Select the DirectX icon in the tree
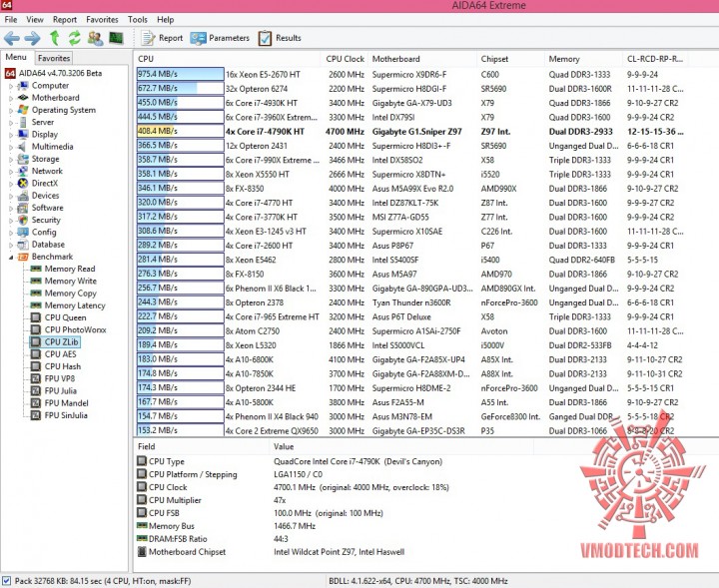The width and height of the screenshot is (719, 588). [23, 184]
